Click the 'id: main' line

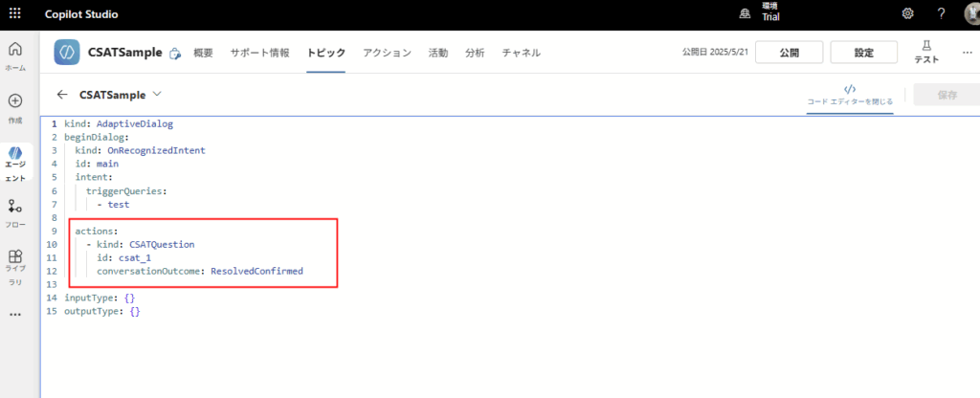tap(97, 164)
